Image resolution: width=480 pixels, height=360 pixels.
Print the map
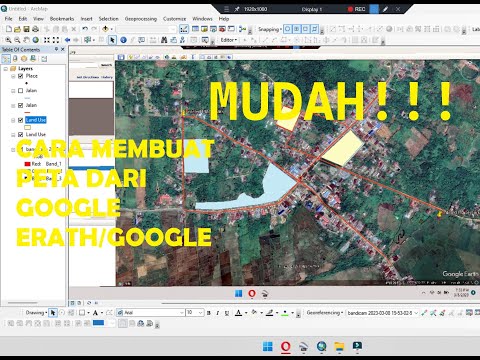(35, 29)
